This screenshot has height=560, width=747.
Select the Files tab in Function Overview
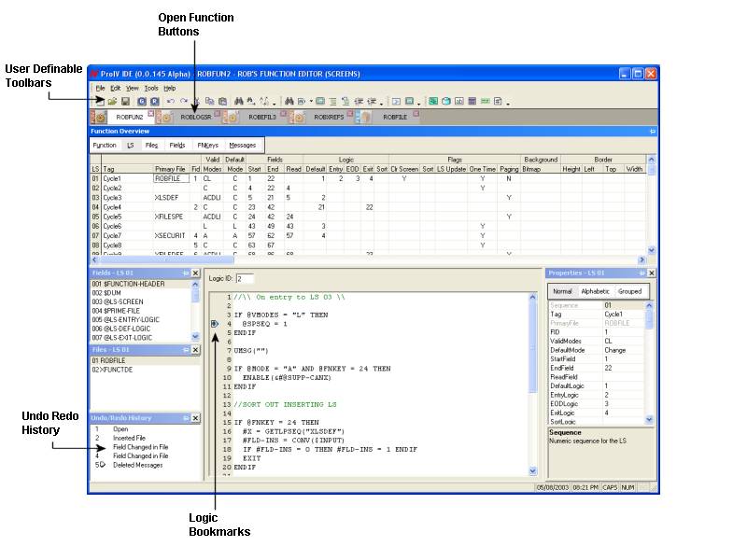click(x=151, y=146)
